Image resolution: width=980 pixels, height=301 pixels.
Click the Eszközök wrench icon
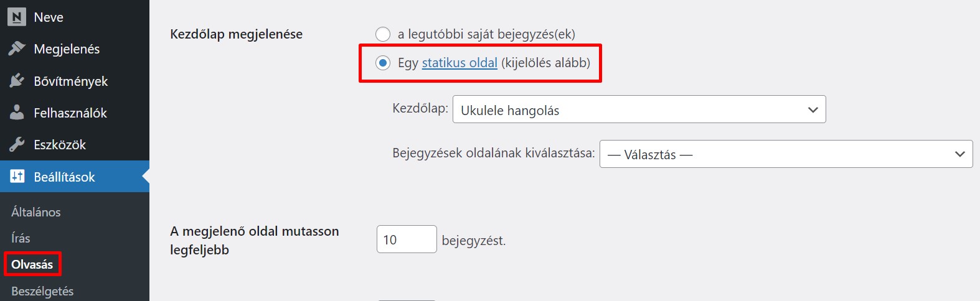(17, 145)
